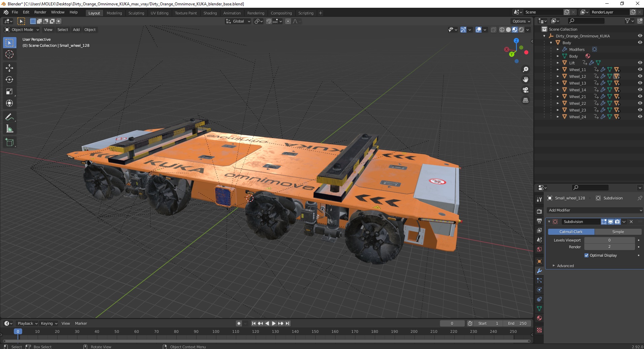Open the Physics properties tab
The width and height of the screenshot is (644, 349).
tap(539, 290)
